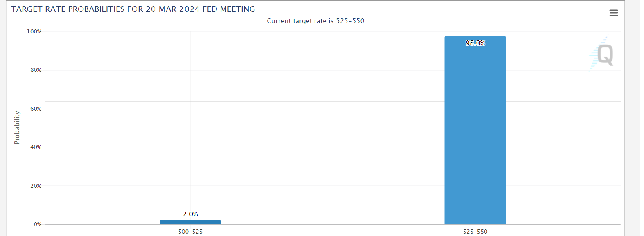This screenshot has height=236, width=644.
Task: Click the 525-550 x-axis category label
Action: coord(475,232)
